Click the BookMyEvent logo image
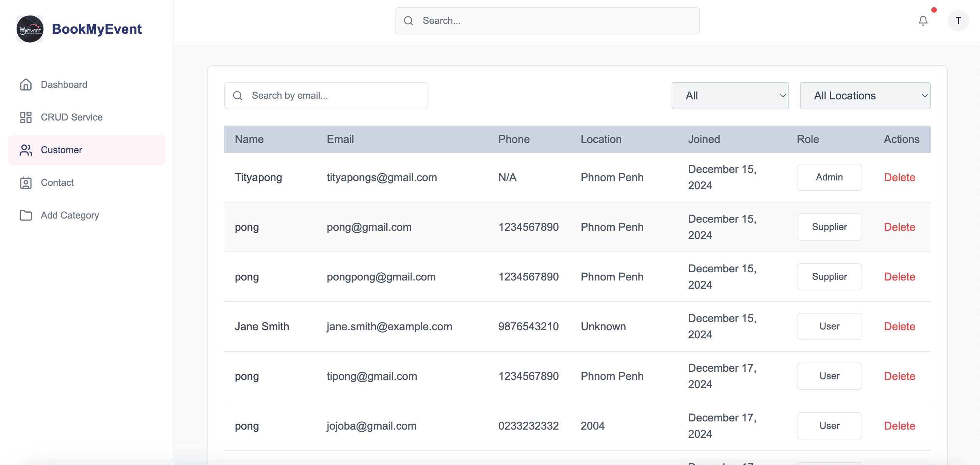Viewport: 980px width, 465px height. [30, 29]
